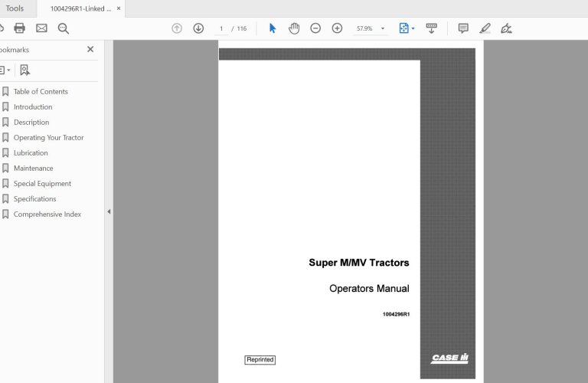Open the Lubrication bookmark
This screenshot has width=588, height=383.
(31, 153)
